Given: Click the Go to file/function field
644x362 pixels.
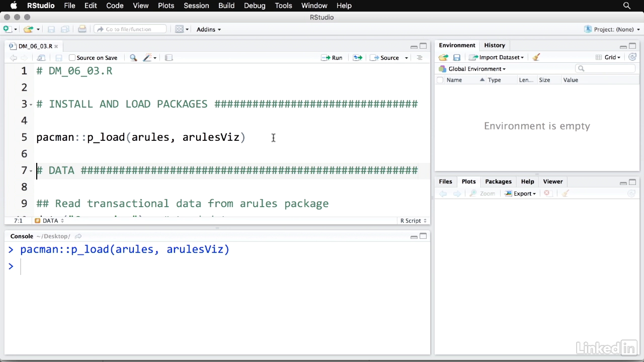Looking at the screenshot, I should click(x=130, y=29).
